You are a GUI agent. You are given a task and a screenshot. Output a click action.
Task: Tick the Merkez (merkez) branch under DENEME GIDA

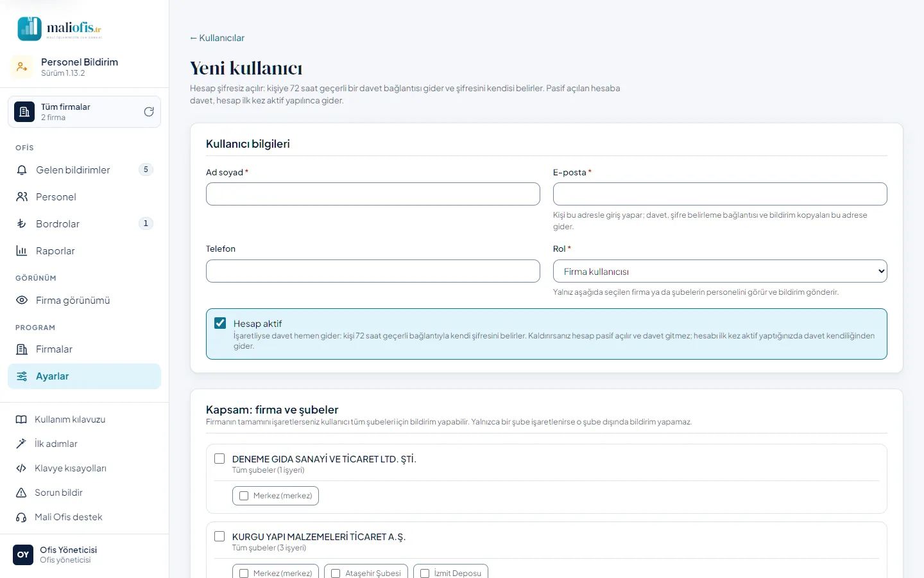pos(244,496)
